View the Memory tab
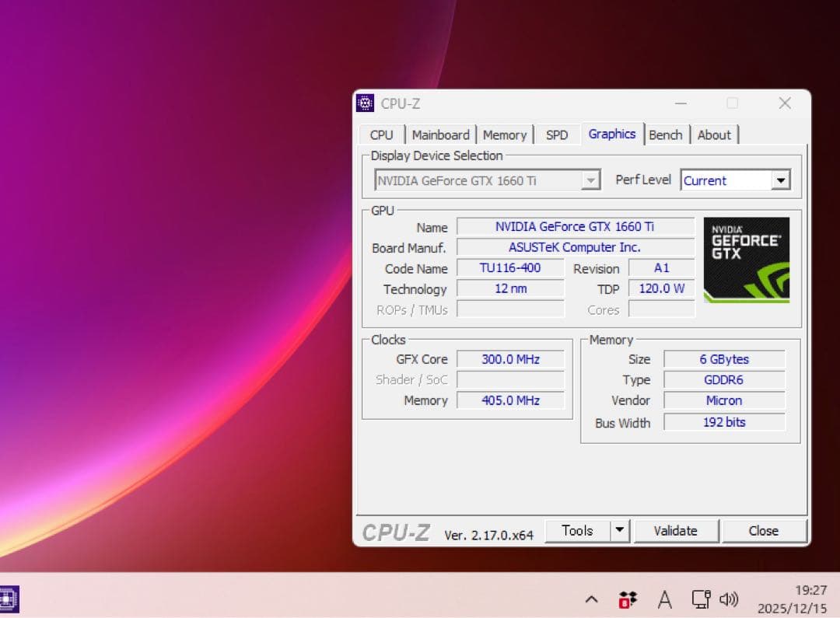Image resolution: width=840 pixels, height=618 pixels. 505,134
